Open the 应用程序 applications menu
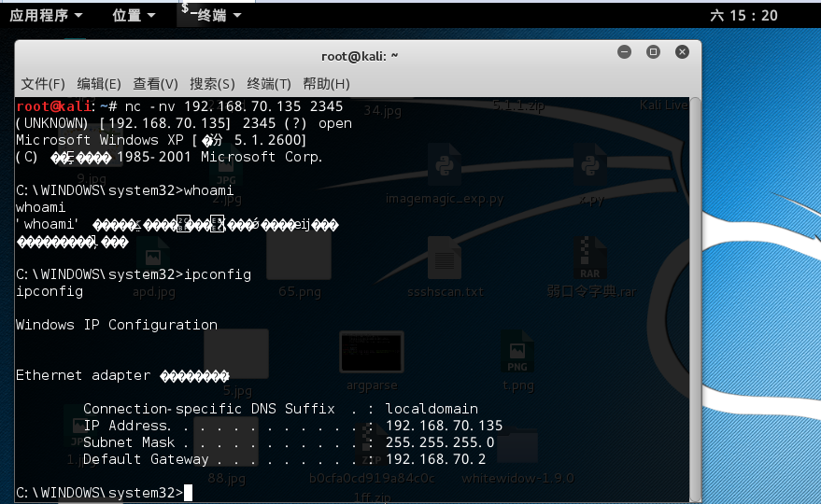821x504 pixels. (46, 15)
